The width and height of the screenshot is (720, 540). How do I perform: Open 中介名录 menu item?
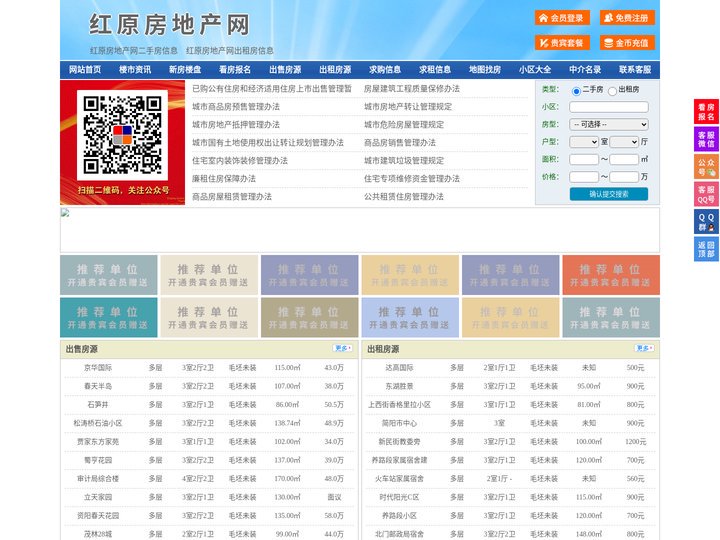(585, 70)
